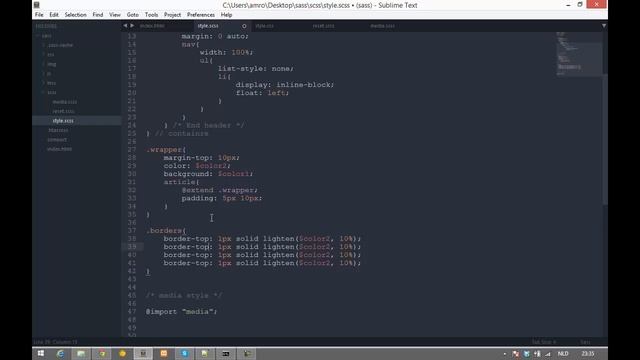Click line number 37 in gutter
640x360 pixels.
click(x=131, y=231)
